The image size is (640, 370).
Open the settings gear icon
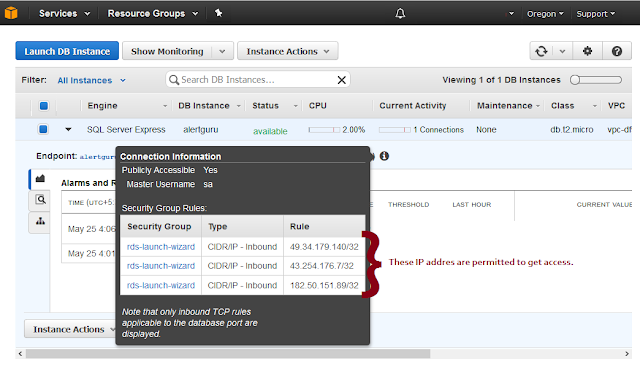(x=587, y=51)
